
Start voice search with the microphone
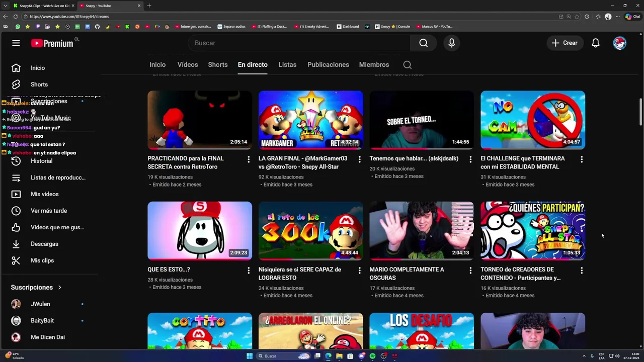(452, 43)
